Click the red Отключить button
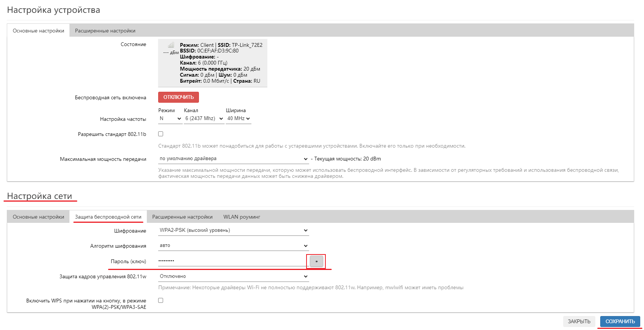The height and width of the screenshot is (330, 644). [x=179, y=97]
